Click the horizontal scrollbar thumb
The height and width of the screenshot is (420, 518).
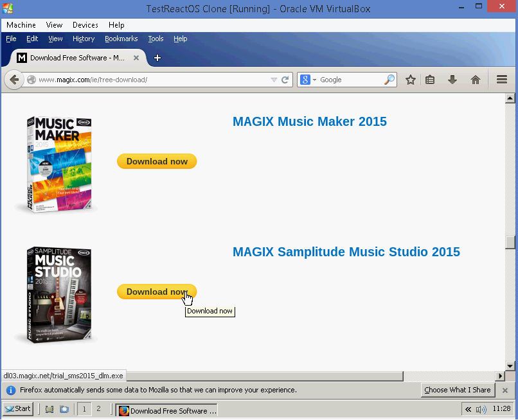click(x=265, y=376)
